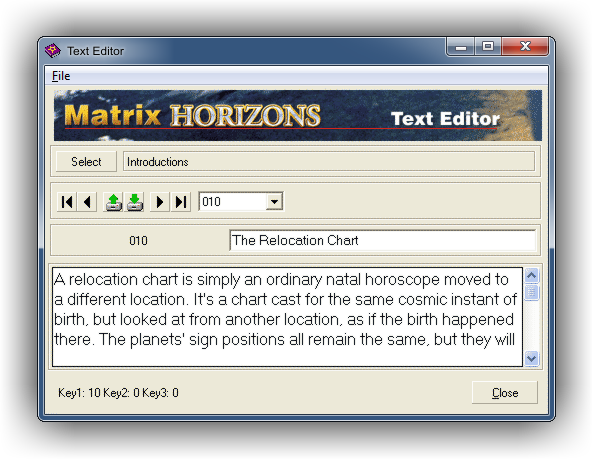
Task: Click the Text Editor title bar book icon
Action: pos(52,51)
